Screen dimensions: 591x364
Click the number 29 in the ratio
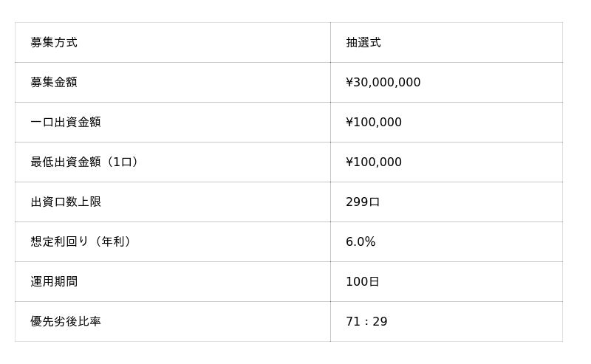(x=380, y=322)
